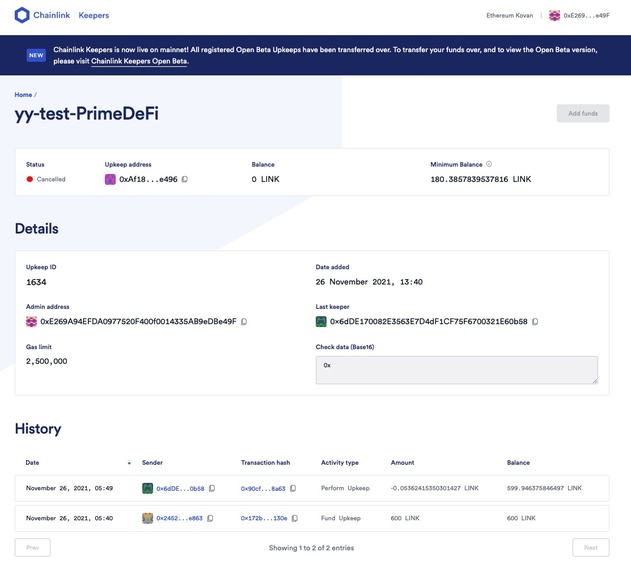The height and width of the screenshot is (573, 631).
Task: Copy sender address 0x6dDE...0b58
Action: click(212, 488)
